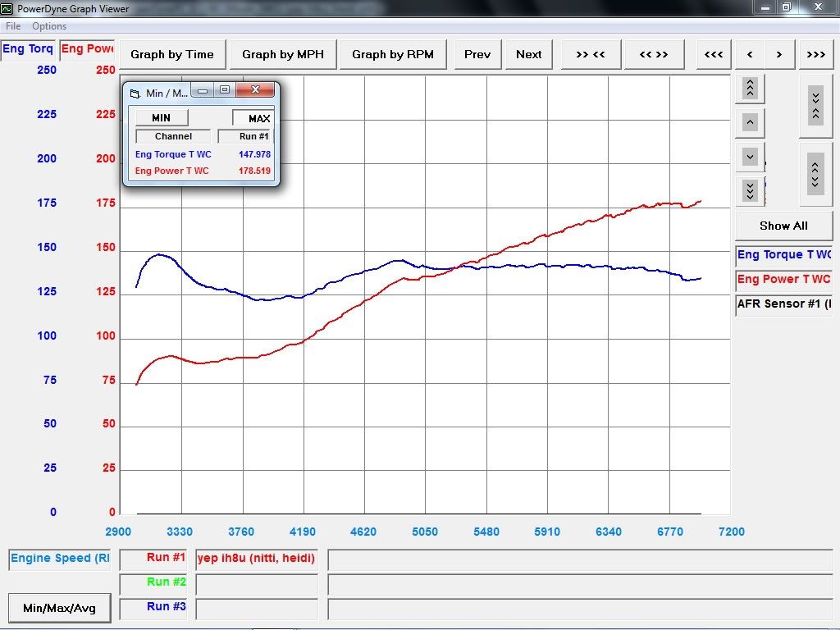Click the triple up chevron scroll button
Image resolution: width=840 pixels, height=630 pixels.
[750, 89]
